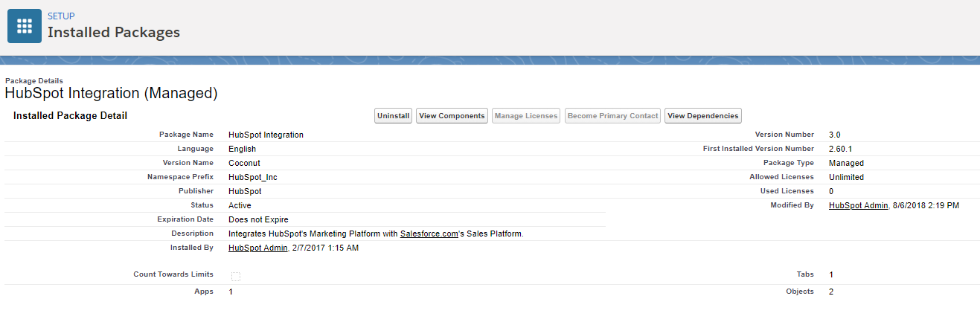Select the Version Number value 3.0
Screen dimensions: 980x325
(x=835, y=135)
